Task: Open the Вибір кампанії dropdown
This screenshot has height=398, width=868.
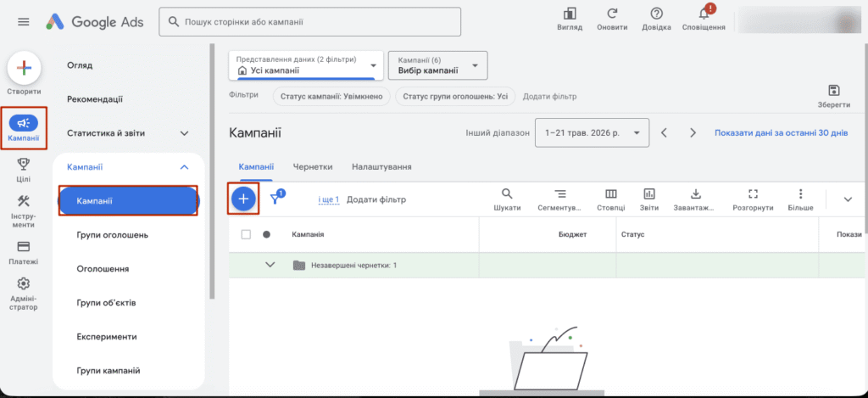Action: point(438,66)
